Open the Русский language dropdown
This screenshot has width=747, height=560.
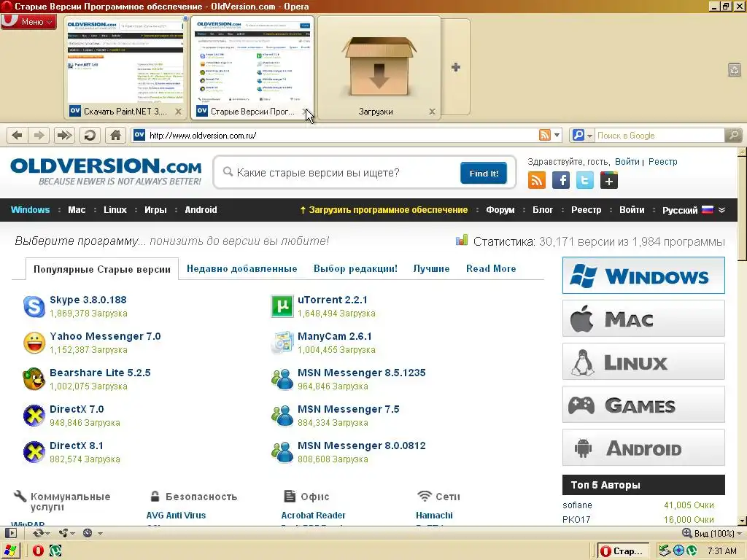[x=694, y=210]
